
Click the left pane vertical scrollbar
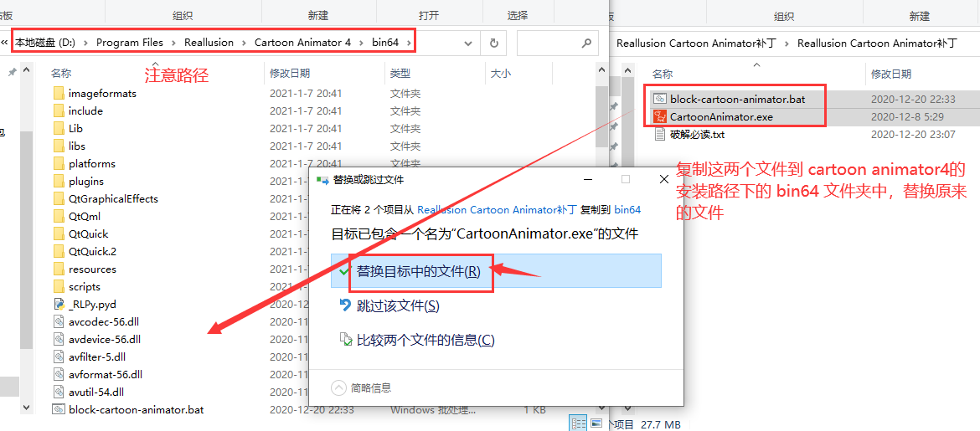(26, 240)
